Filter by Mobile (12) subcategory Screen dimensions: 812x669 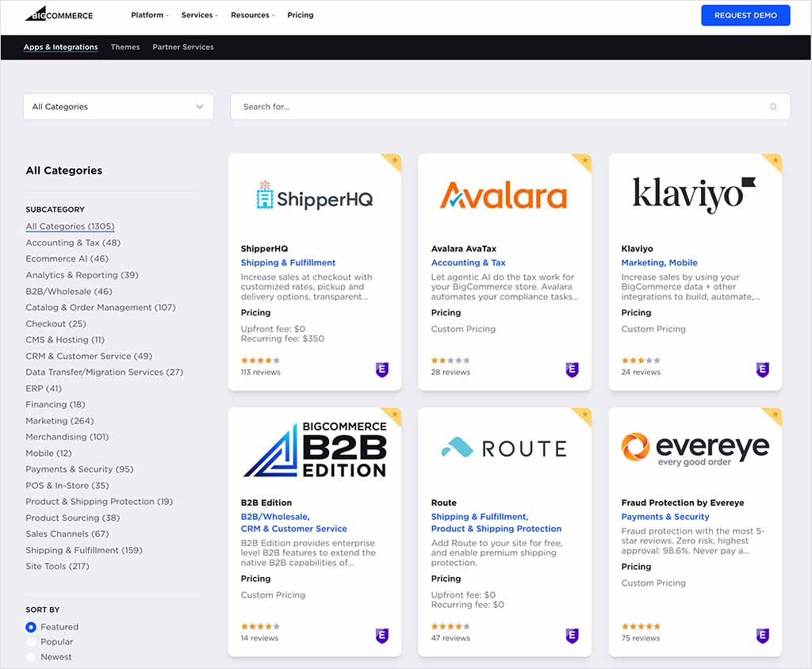[48, 453]
